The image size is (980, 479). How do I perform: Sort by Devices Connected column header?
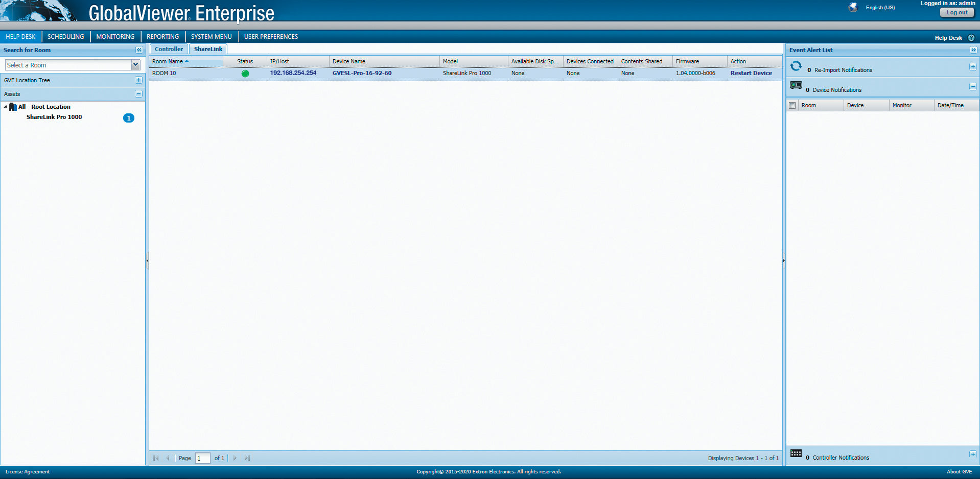tap(590, 61)
